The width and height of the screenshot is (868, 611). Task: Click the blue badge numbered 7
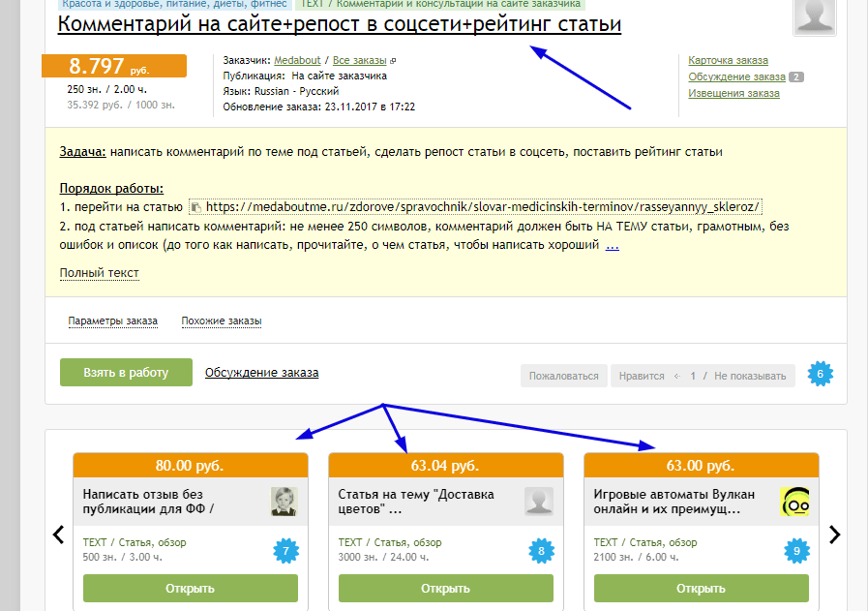click(x=285, y=552)
